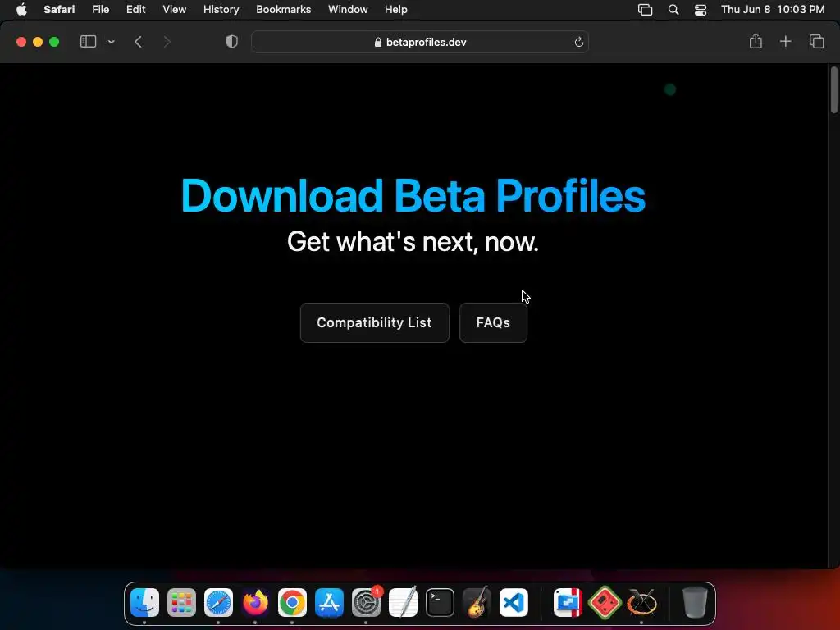
Task: Launch Google Chrome from the Dock
Action: pos(292,603)
